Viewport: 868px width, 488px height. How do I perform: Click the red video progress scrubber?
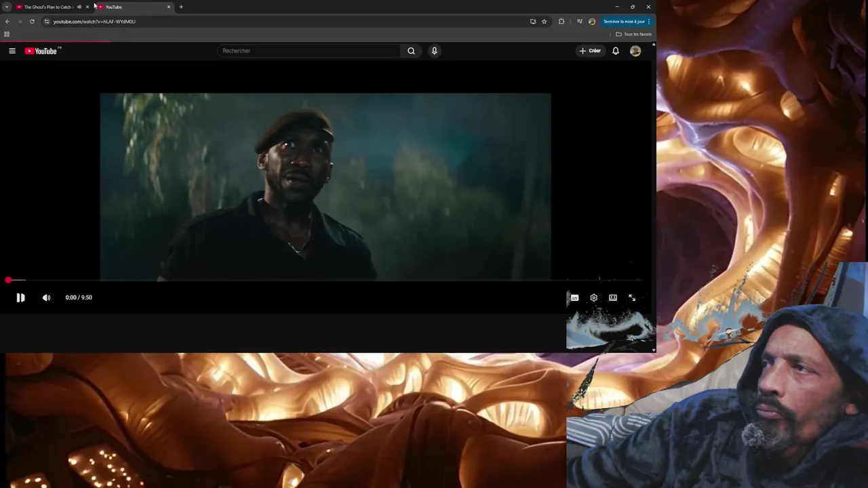tap(8, 280)
